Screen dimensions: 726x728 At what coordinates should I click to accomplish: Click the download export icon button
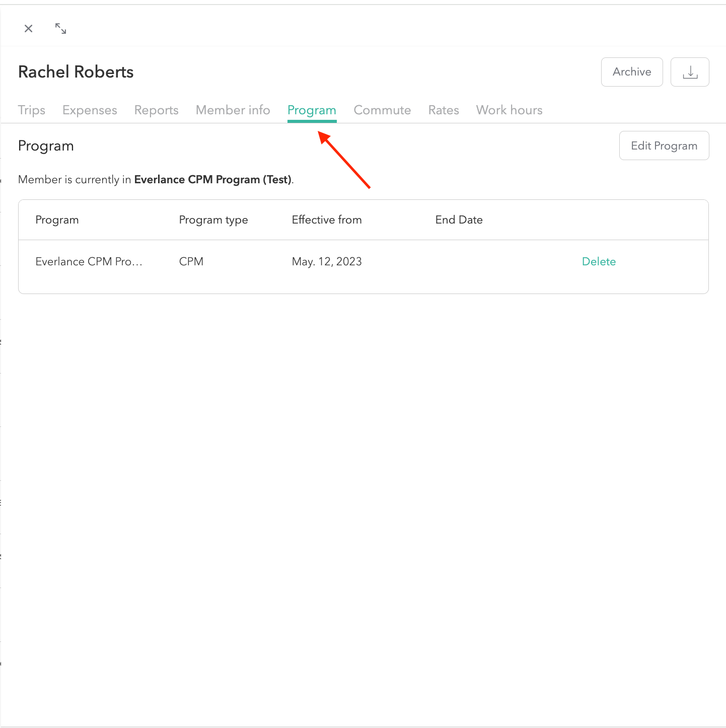click(690, 72)
